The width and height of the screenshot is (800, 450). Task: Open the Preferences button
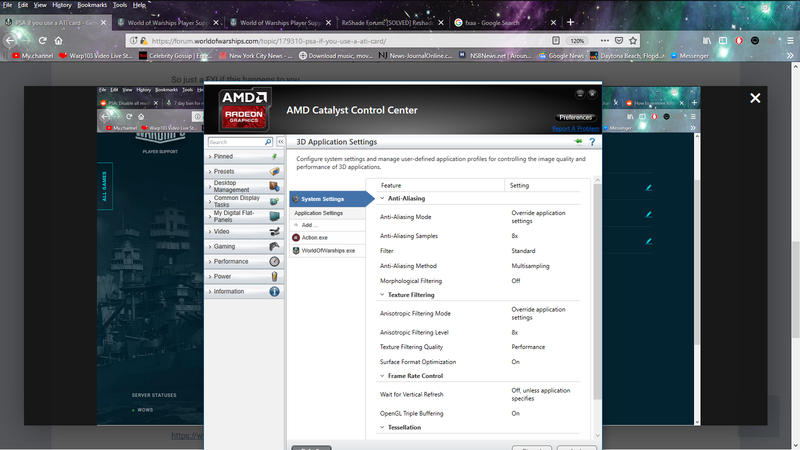tap(575, 117)
